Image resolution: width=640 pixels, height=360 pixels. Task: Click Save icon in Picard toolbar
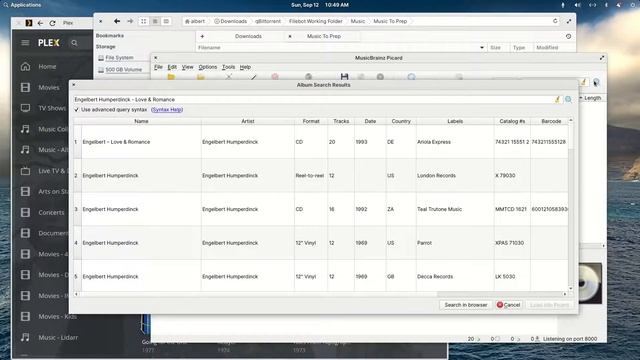pos(344,76)
